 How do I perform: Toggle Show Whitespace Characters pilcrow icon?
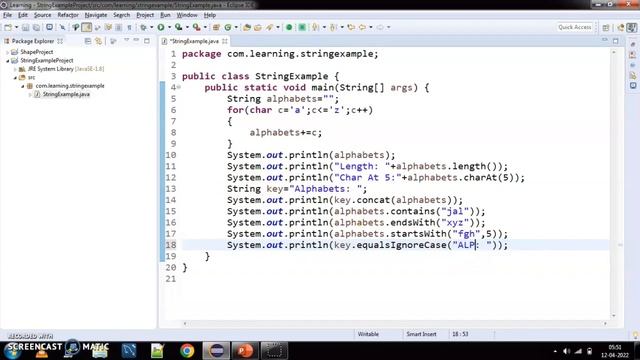(129, 27)
